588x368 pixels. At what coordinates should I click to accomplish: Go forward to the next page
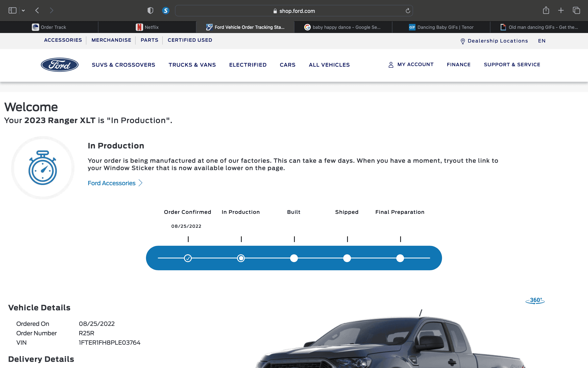(x=51, y=10)
